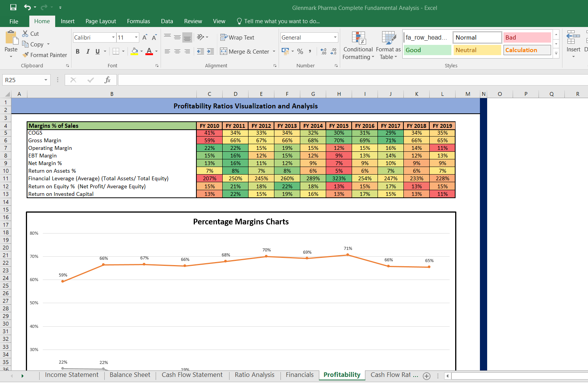The image size is (588, 383).
Task: Toggle italic formatting
Action: pyautogui.click(x=88, y=51)
